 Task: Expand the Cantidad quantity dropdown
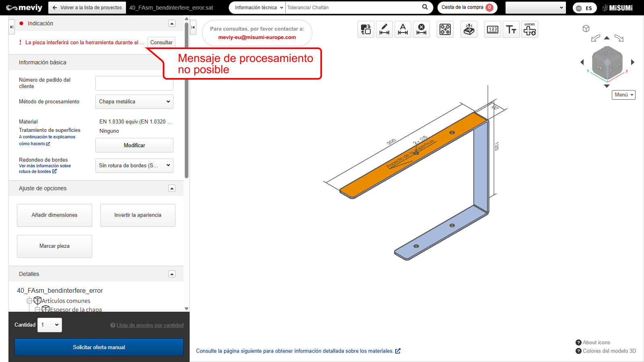(x=50, y=325)
